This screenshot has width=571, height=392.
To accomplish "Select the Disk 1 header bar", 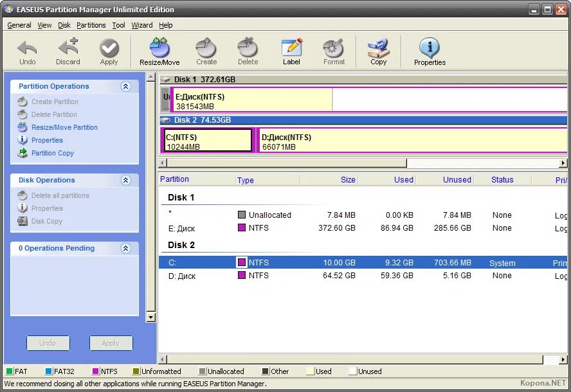I will [x=363, y=79].
